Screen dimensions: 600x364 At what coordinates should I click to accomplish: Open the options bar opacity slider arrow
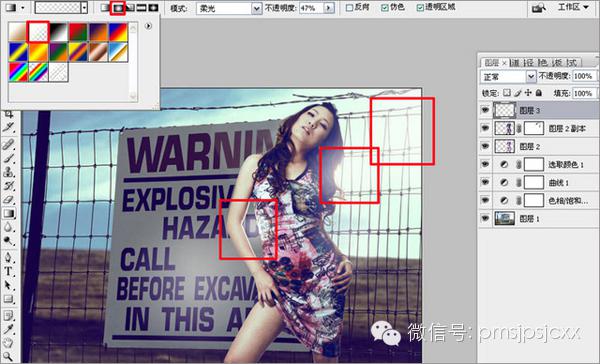tap(329, 8)
